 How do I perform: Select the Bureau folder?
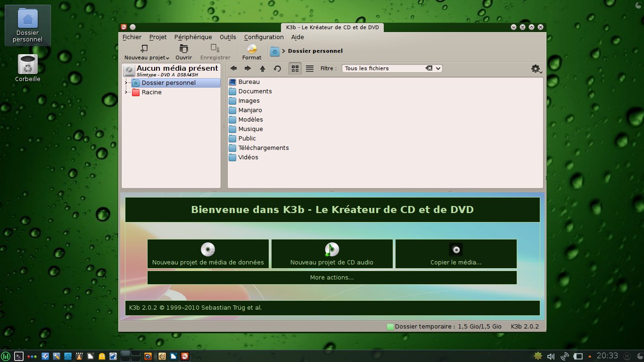244,82
